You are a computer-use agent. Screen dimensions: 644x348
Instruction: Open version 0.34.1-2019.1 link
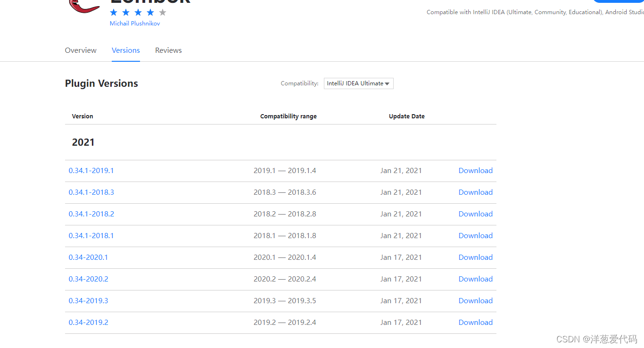(91, 171)
